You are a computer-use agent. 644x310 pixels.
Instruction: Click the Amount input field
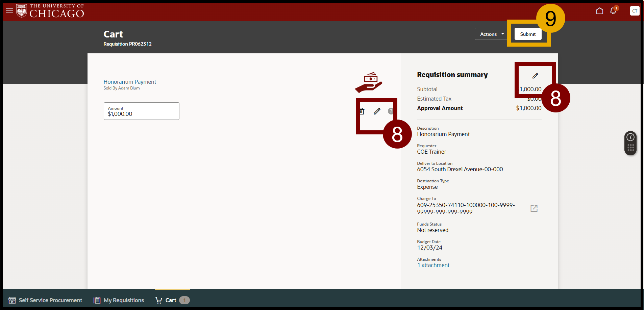[x=141, y=111]
